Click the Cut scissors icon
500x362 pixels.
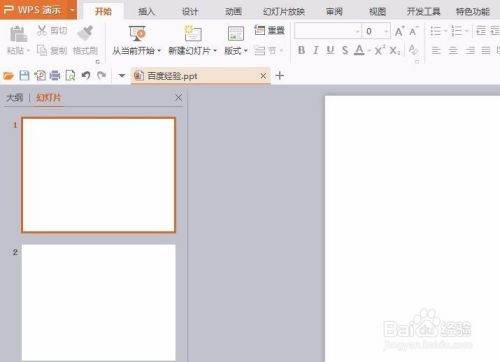click(42, 30)
